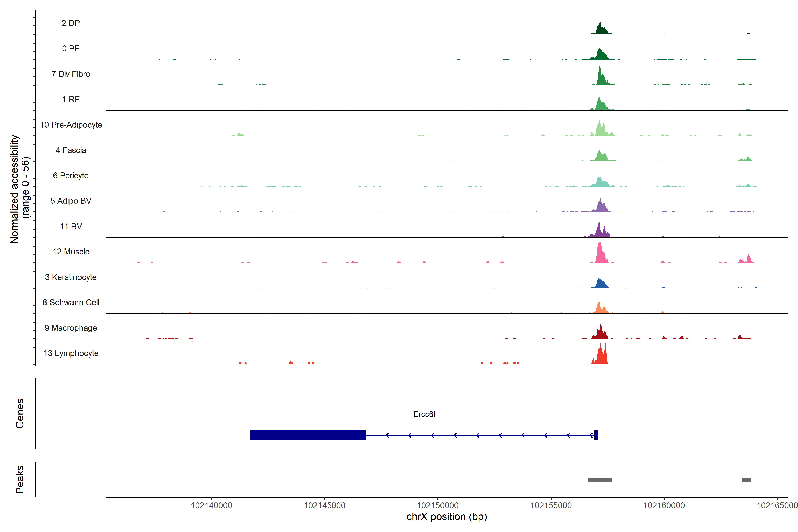Click the 5 Adipo BV label
Screen dimensions: 798x532
coord(70,201)
